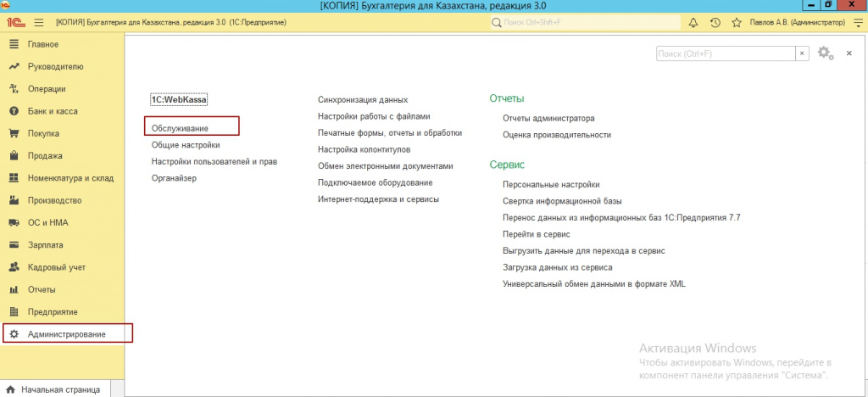Click the cart icon for Покупка

(x=14, y=133)
